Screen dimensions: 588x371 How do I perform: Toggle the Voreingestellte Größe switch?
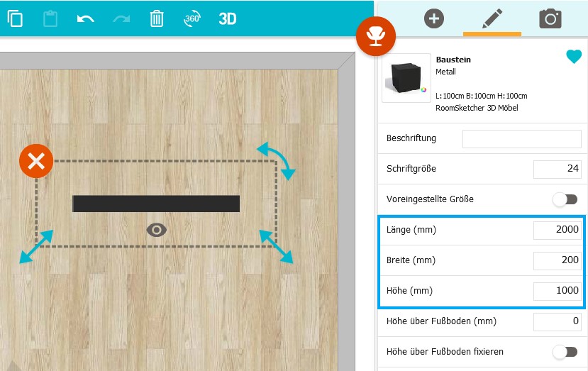coord(565,199)
